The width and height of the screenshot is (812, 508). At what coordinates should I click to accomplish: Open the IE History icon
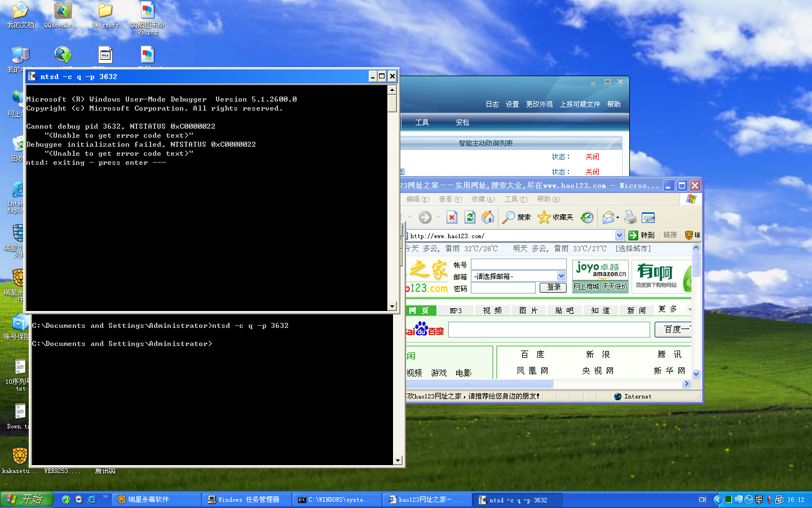tap(587, 217)
